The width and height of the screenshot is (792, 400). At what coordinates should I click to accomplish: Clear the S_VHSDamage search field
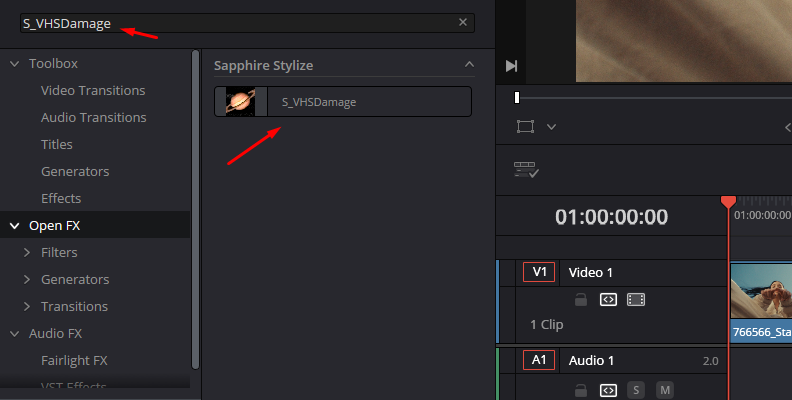point(463,22)
